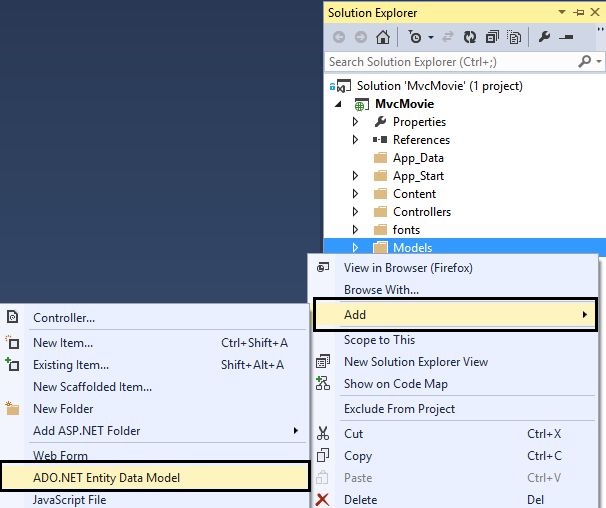
Task: Click the View in Browser icon
Action: [323, 267]
